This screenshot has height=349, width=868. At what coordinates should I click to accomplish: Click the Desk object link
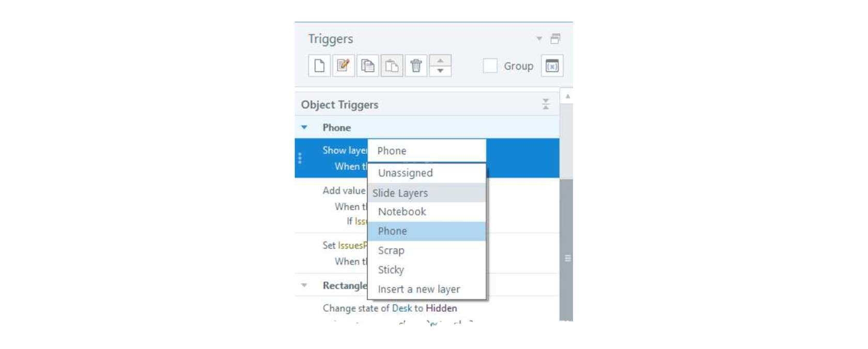tap(402, 308)
